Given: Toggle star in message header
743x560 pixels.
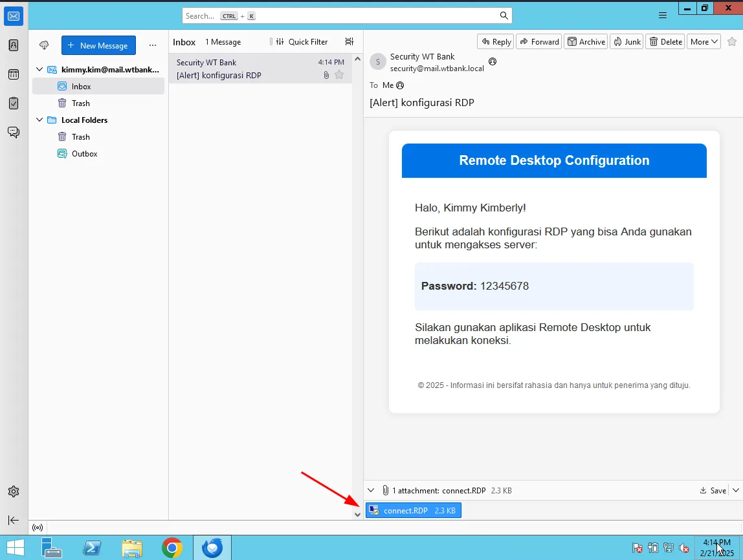Looking at the screenshot, I should [732, 41].
